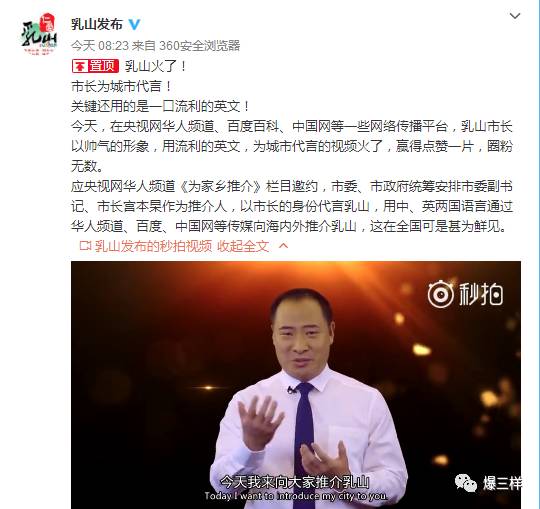This screenshot has width=540, height=509.
Task: Collapse the post using the up caret
Action: coord(283,246)
